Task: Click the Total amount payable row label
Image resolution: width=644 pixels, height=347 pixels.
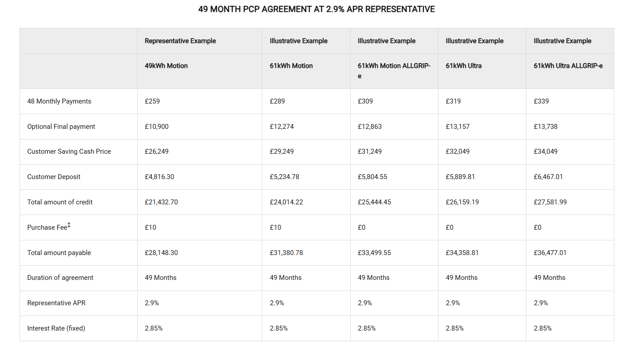Action: (59, 253)
